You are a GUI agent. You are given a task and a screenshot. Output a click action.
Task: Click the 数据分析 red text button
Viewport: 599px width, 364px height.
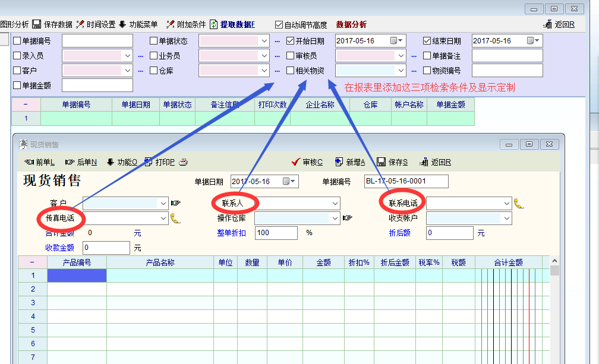point(351,24)
